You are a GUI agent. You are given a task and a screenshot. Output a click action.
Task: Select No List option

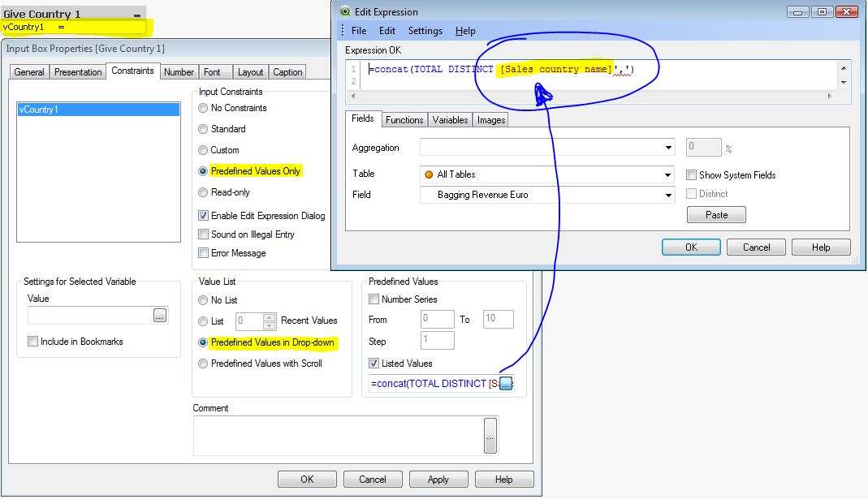[203, 300]
